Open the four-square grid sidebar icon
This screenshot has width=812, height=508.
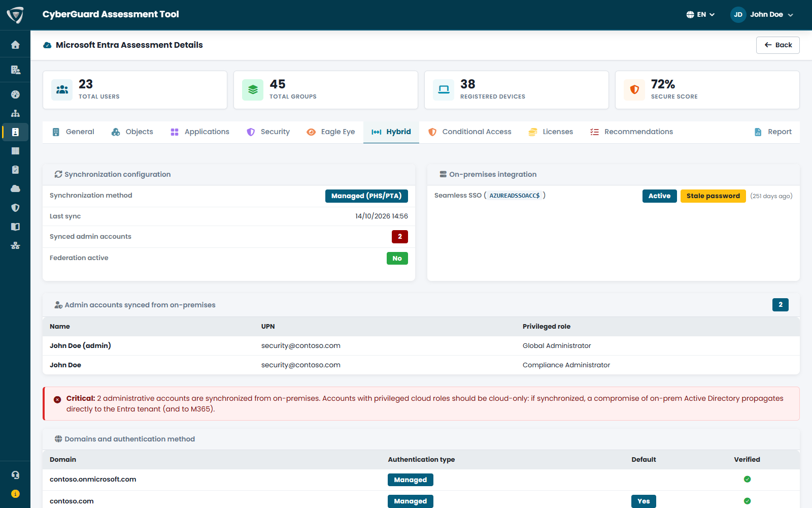tap(15, 151)
